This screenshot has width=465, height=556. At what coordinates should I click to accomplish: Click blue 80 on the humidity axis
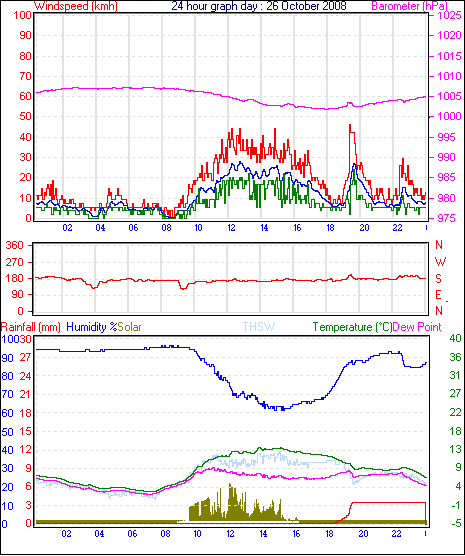click(7, 376)
